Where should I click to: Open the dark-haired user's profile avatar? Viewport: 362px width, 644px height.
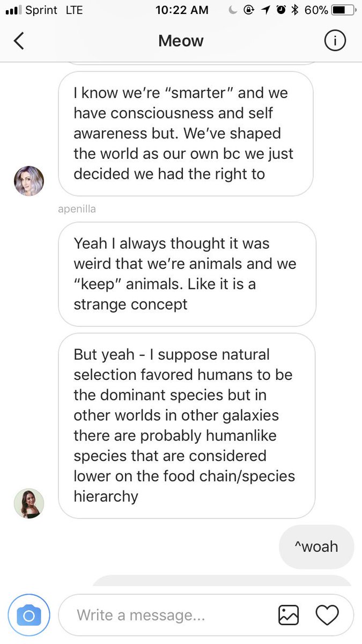pyautogui.click(x=29, y=503)
